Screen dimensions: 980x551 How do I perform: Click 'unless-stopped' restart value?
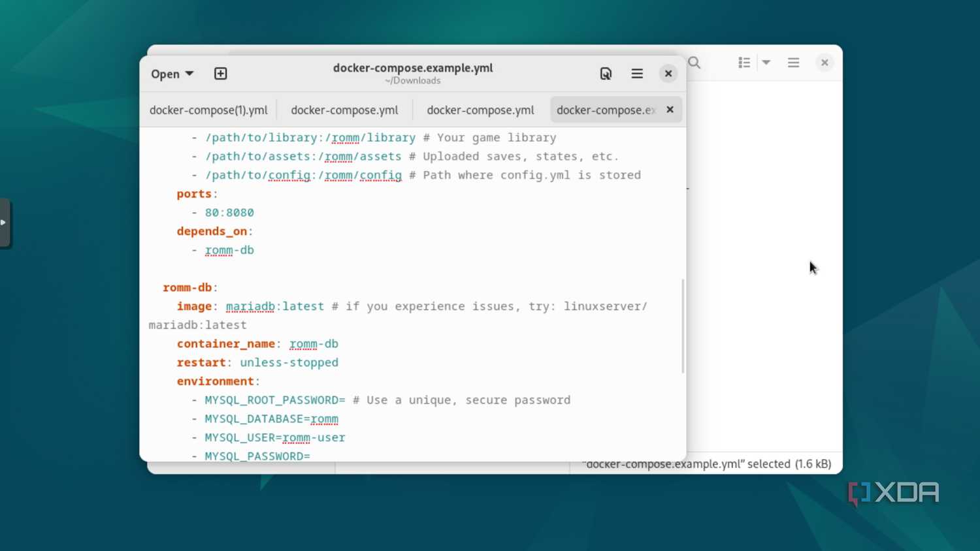[x=289, y=362]
